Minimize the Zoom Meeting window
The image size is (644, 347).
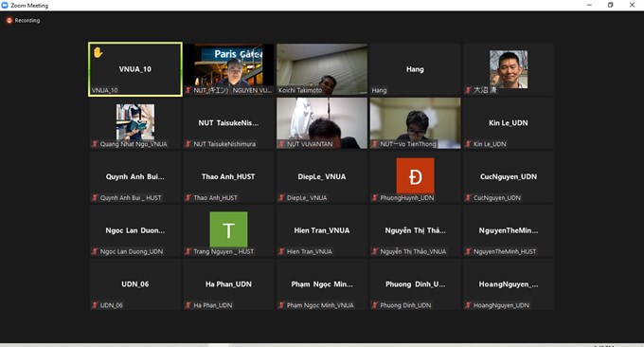589,5
